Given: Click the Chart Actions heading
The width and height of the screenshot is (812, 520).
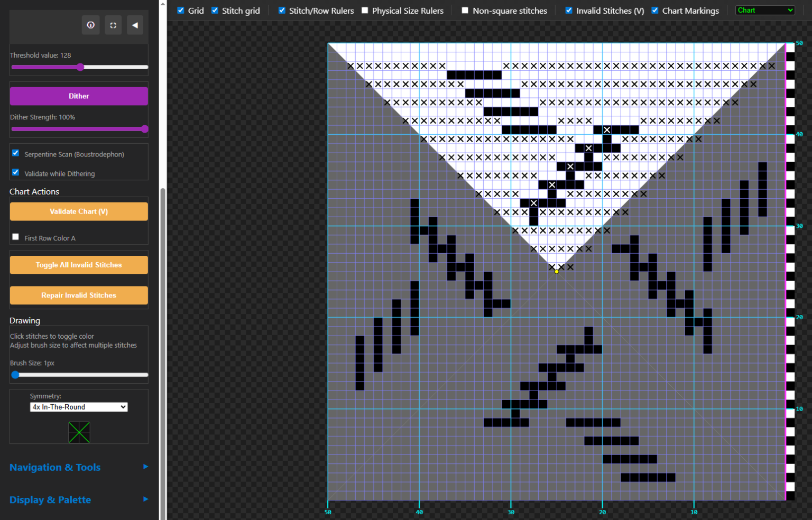Looking at the screenshot, I should pos(34,191).
